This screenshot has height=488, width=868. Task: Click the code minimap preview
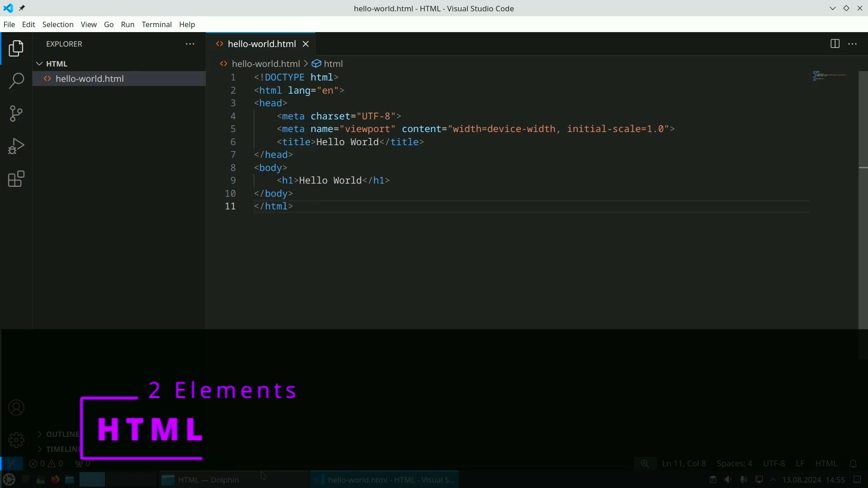(830, 76)
